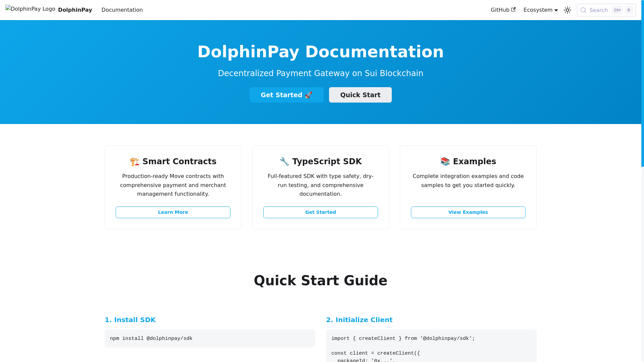Click Learn More under Smart Contracts
This screenshot has height=362, width=644.
pyautogui.click(x=173, y=212)
